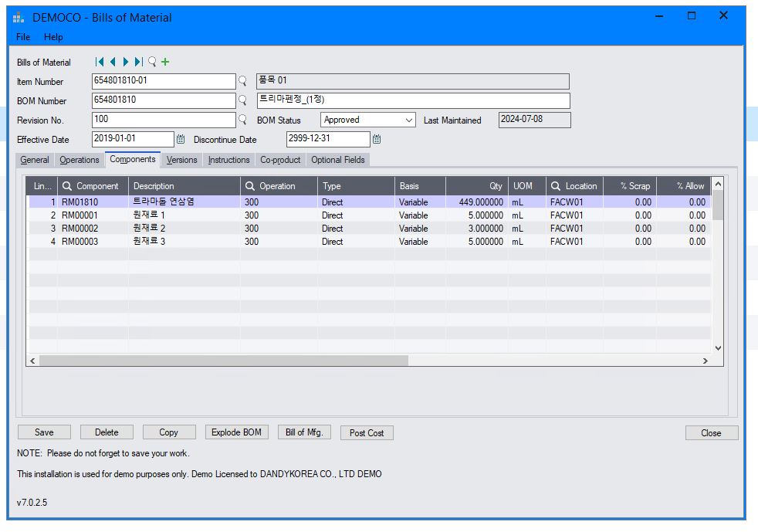Viewport: 758px width, 532px height.
Task: Click the % Allow column header
Action: 684,186
